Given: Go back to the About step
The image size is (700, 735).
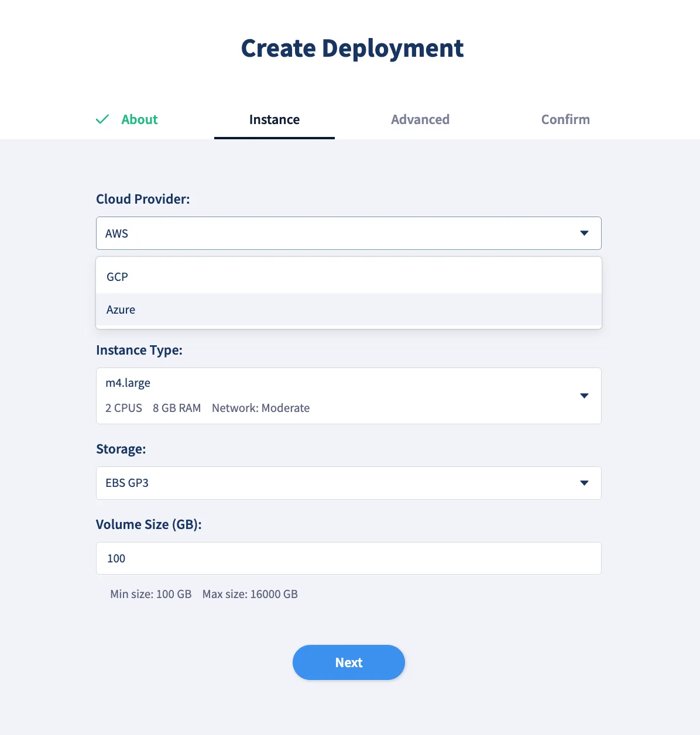Looking at the screenshot, I should pos(139,119).
